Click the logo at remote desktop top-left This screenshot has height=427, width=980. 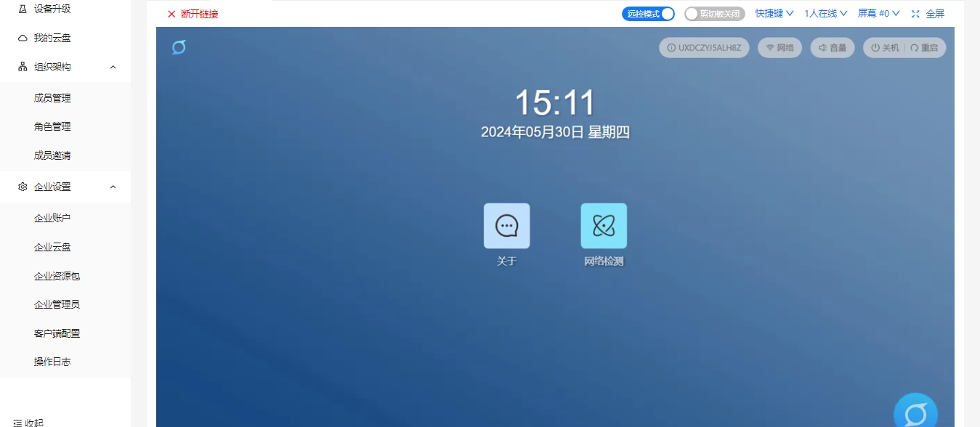(x=179, y=47)
